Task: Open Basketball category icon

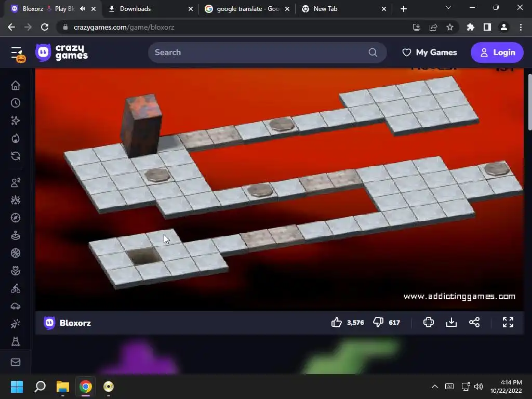Action: pos(15,253)
